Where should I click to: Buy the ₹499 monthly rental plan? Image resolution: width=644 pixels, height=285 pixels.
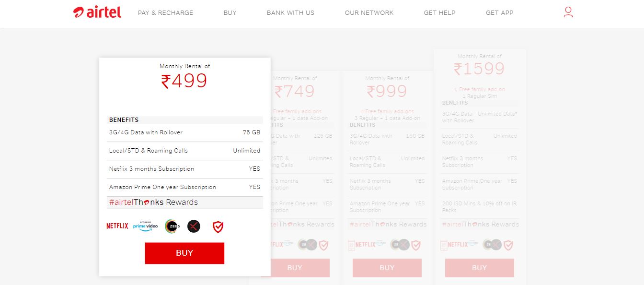[184, 253]
